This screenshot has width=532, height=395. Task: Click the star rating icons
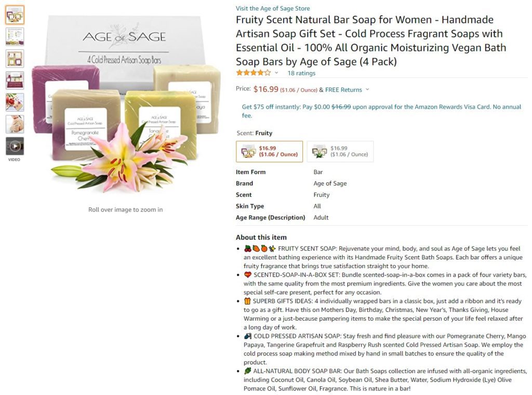point(254,73)
